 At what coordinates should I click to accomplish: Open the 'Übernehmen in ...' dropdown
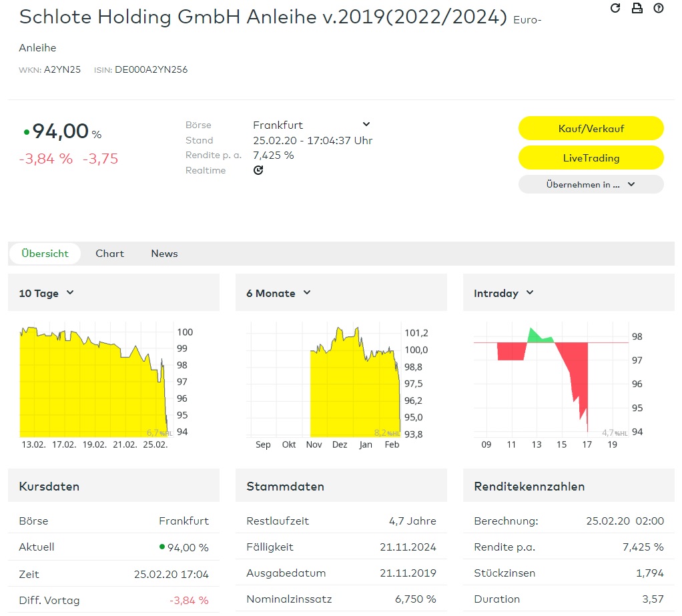click(591, 185)
